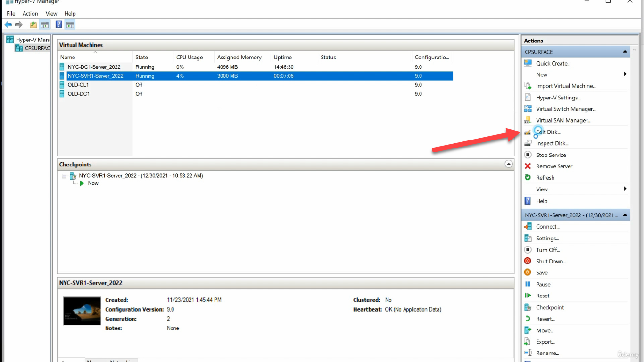
Task: Click the Hyper-V Settings icon
Action: 528,98
